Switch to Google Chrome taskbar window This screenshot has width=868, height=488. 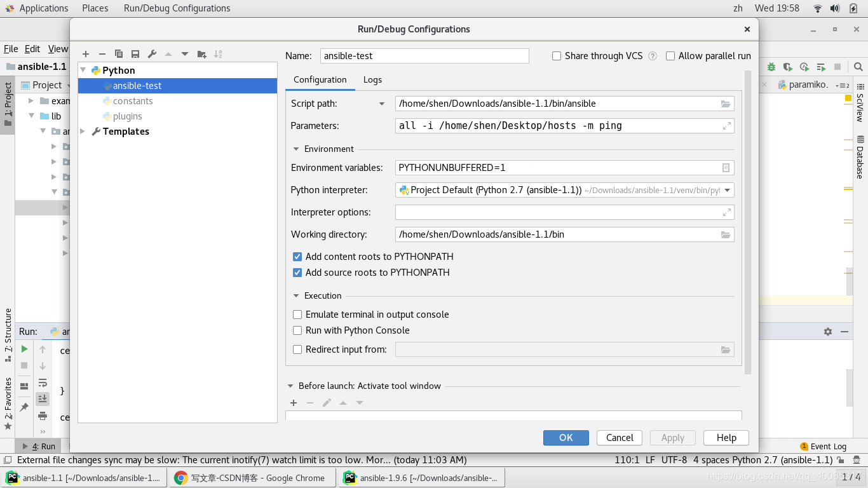click(252, 478)
